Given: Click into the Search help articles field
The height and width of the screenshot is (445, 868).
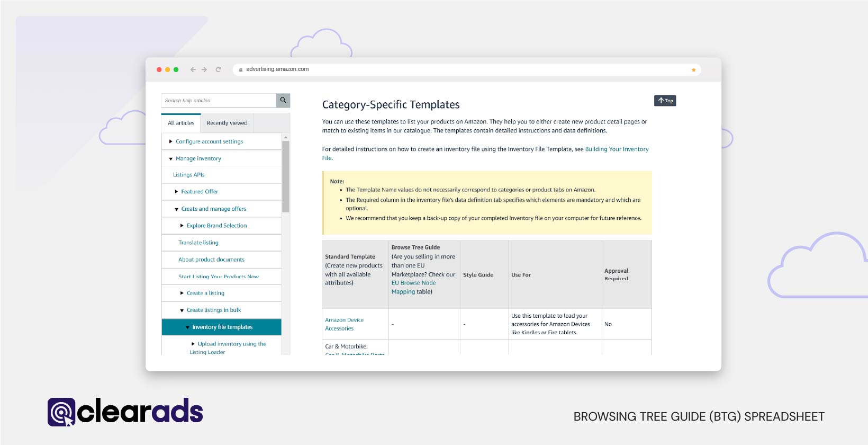Looking at the screenshot, I should click(219, 100).
